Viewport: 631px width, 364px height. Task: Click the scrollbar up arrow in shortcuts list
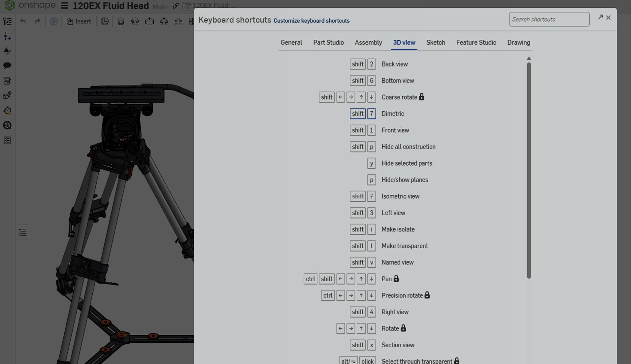529,58
